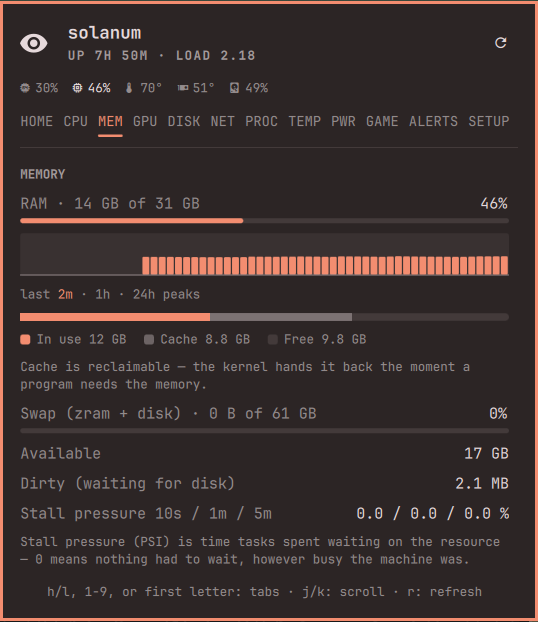Click the MEMORY section heading
Viewport: 538px width, 622px height.
pyautogui.click(x=43, y=175)
